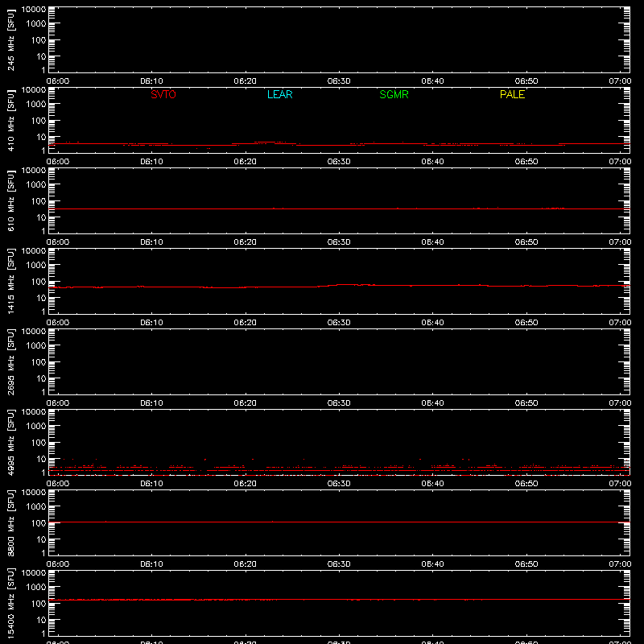
Task: Click 07:00 time label under 8800 MHz panel
Action: 620,564
